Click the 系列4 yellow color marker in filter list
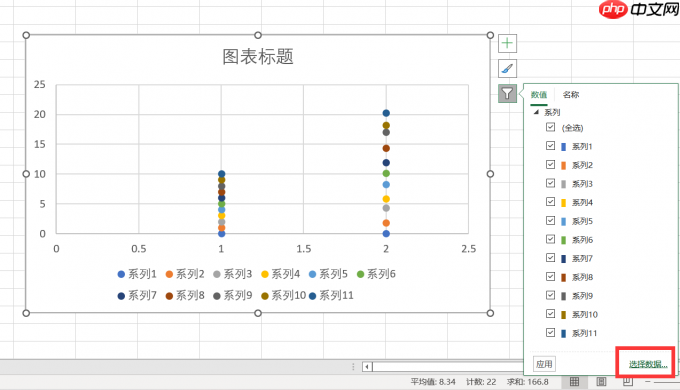Viewport: 680px width, 390px height. (x=563, y=203)
